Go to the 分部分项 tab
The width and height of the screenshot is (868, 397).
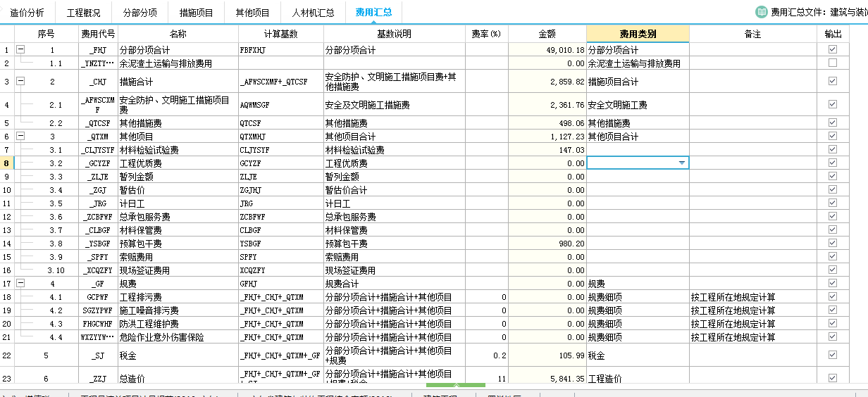pos(139,13)
